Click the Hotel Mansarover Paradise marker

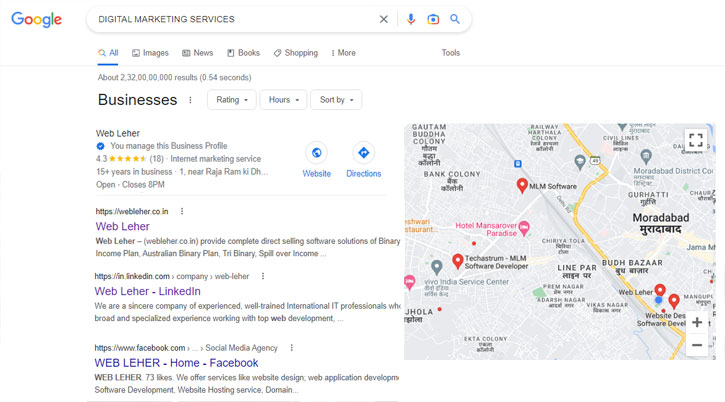pos(524,227)
